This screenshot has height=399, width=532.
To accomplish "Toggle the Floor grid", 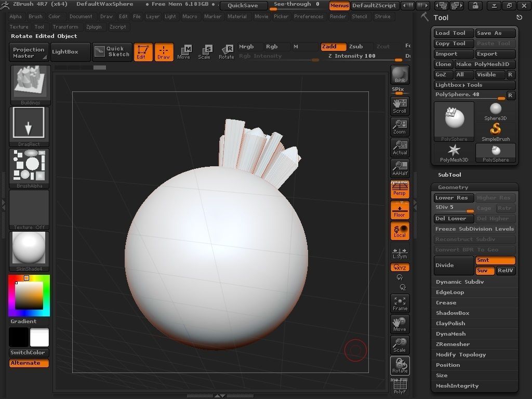I will (400, 210).
